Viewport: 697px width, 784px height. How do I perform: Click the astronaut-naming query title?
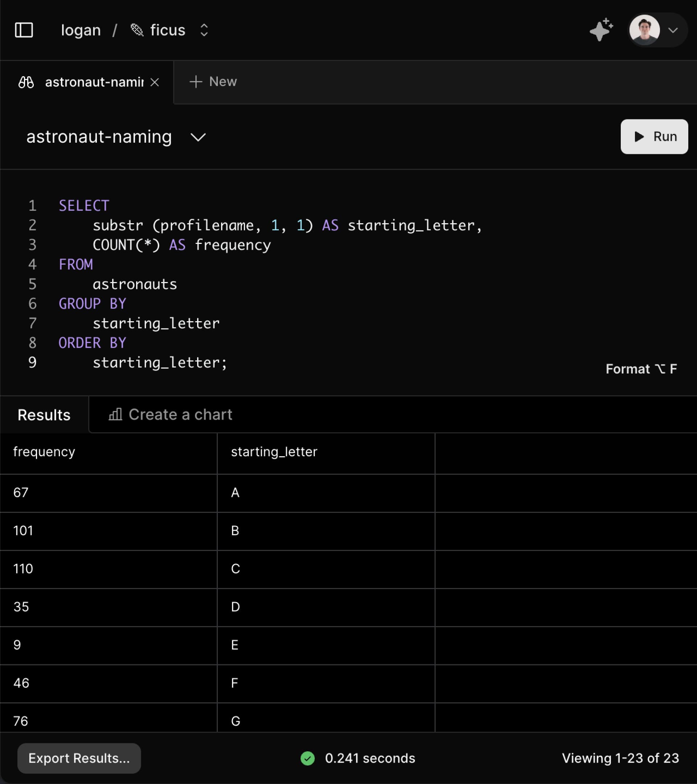pos(99,136)
